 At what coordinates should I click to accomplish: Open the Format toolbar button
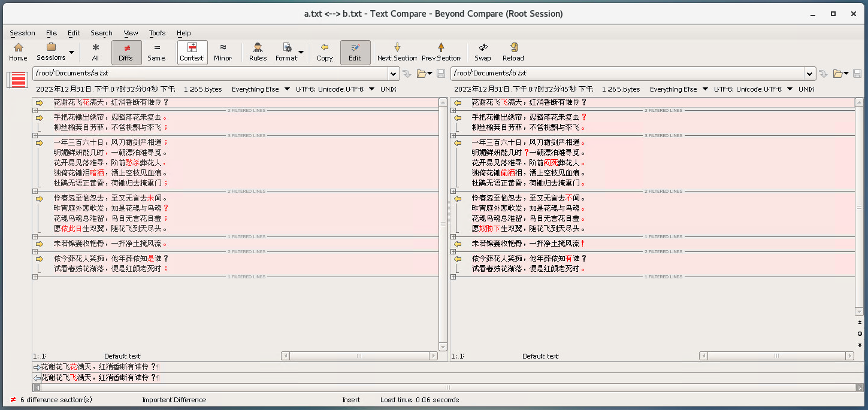click(x=286, y=52)
